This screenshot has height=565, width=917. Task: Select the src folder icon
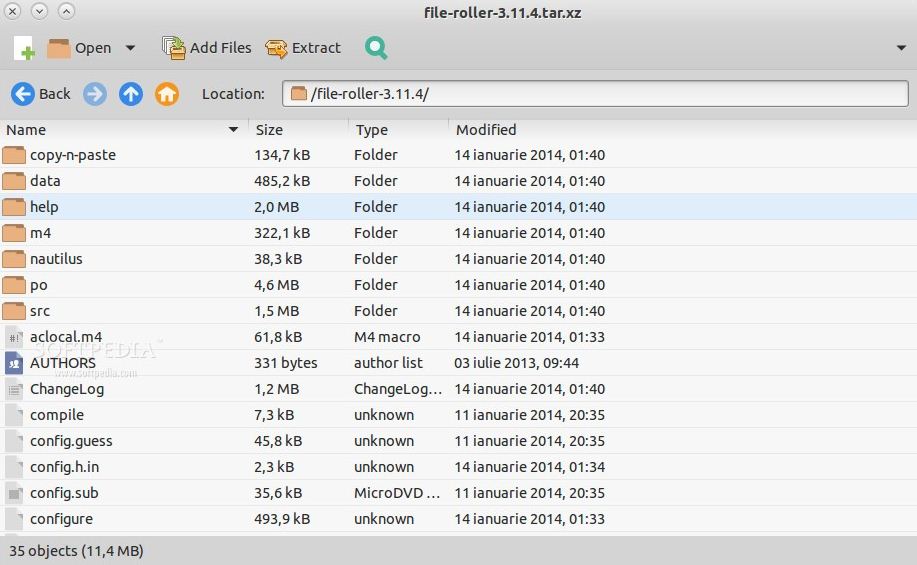(x=14, y=311)
